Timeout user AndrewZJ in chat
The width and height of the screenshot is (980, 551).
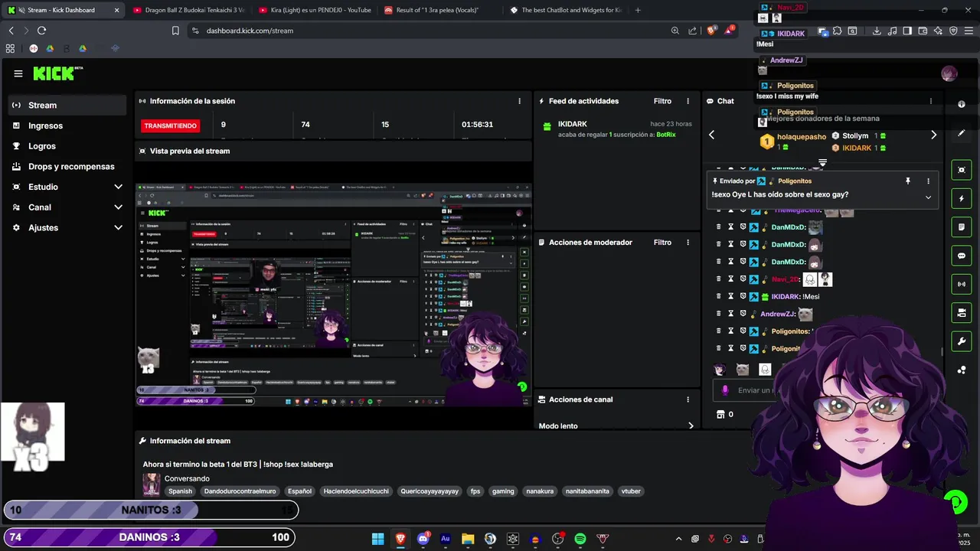coord(730,314)
